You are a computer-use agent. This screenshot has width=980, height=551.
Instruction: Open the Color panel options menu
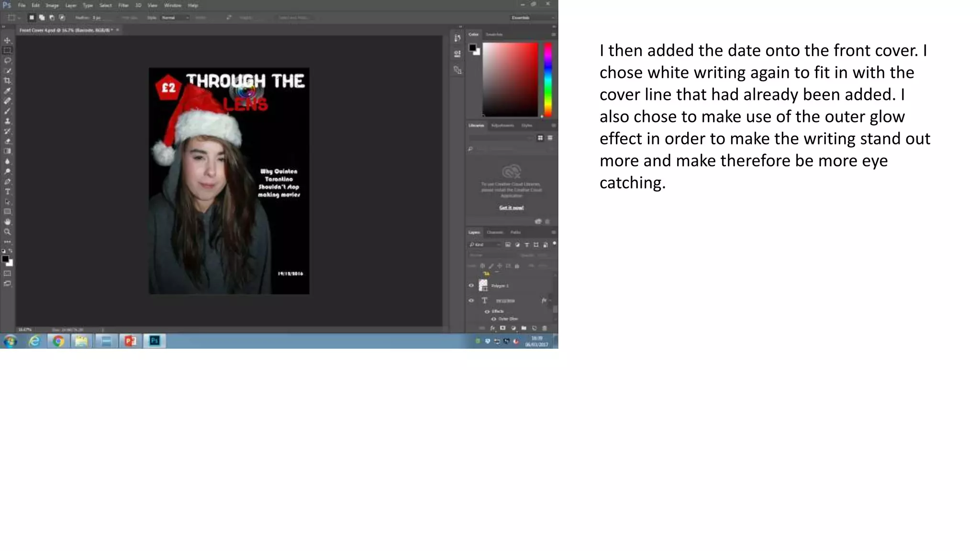click(x=554, y=34)
